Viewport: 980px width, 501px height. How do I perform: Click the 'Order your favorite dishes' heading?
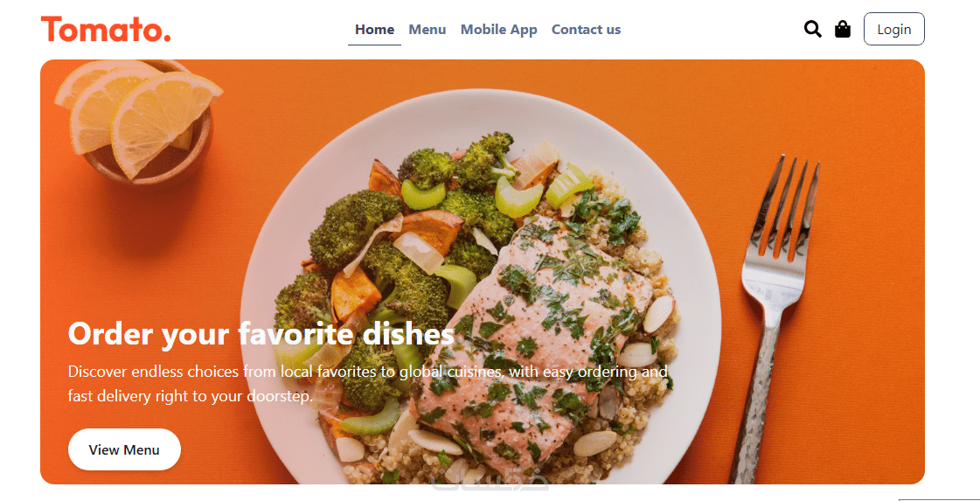pos(261,333)
